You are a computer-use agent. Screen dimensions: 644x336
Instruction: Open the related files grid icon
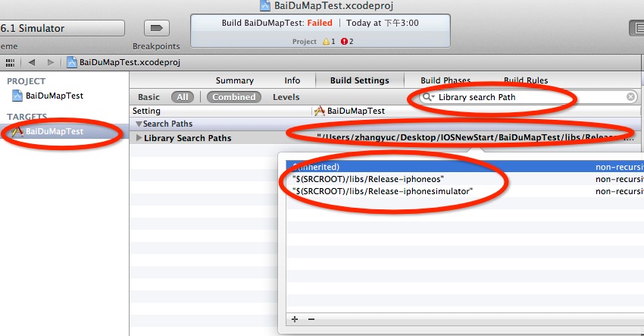pos(11,62)
